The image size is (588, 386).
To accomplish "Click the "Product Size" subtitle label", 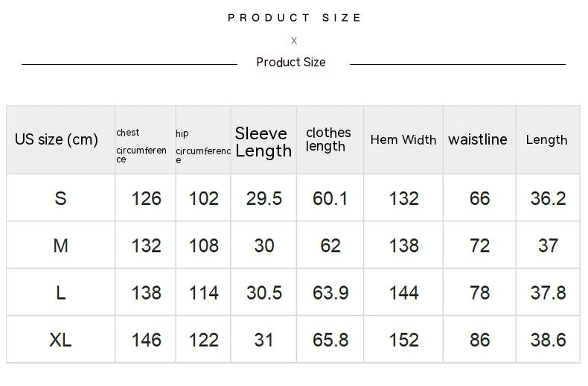I will [x=291, y=63].
